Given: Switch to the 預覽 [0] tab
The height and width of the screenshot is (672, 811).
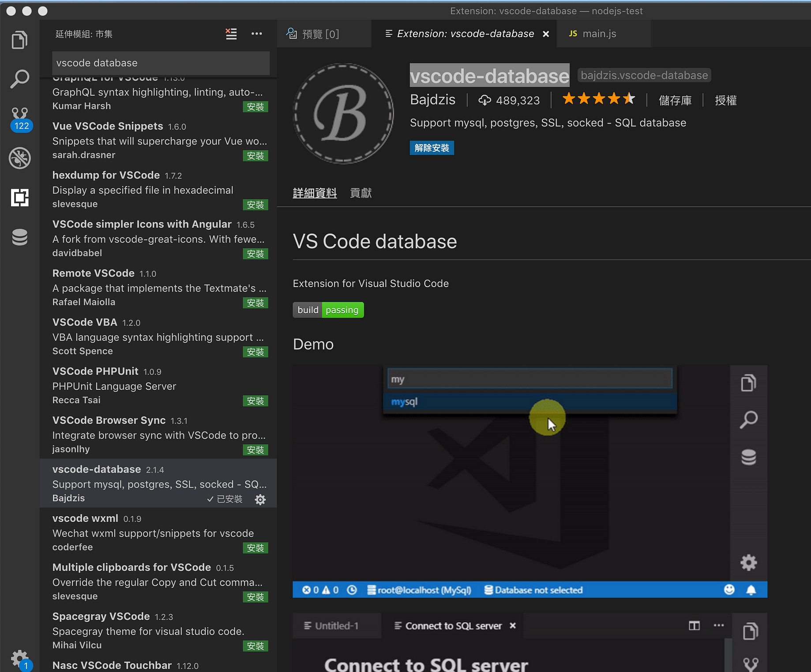Looking at the screenshot, I should (x=324, y=34).
